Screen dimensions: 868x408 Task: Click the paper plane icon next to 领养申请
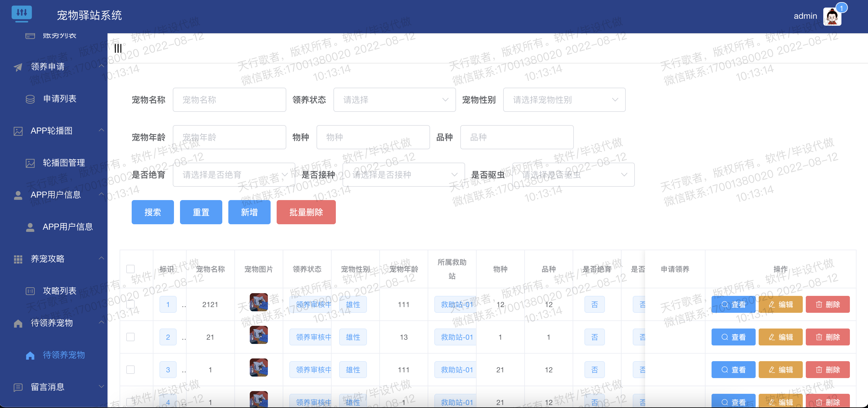18,67
